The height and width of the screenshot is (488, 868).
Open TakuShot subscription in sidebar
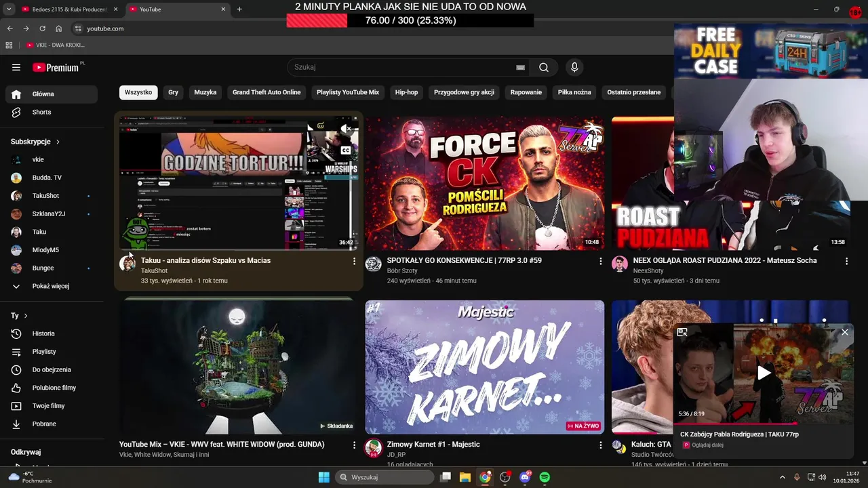52,196
